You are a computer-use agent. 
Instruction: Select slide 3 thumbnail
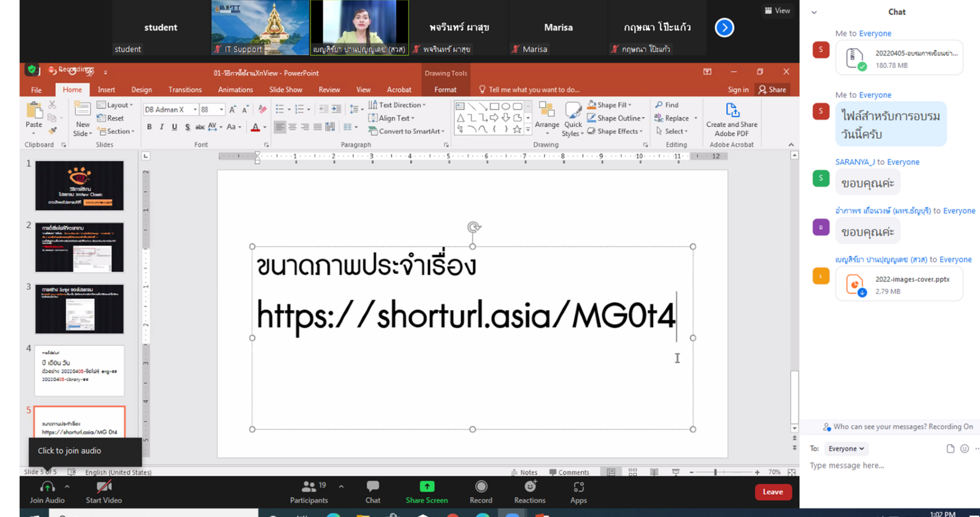79,309
